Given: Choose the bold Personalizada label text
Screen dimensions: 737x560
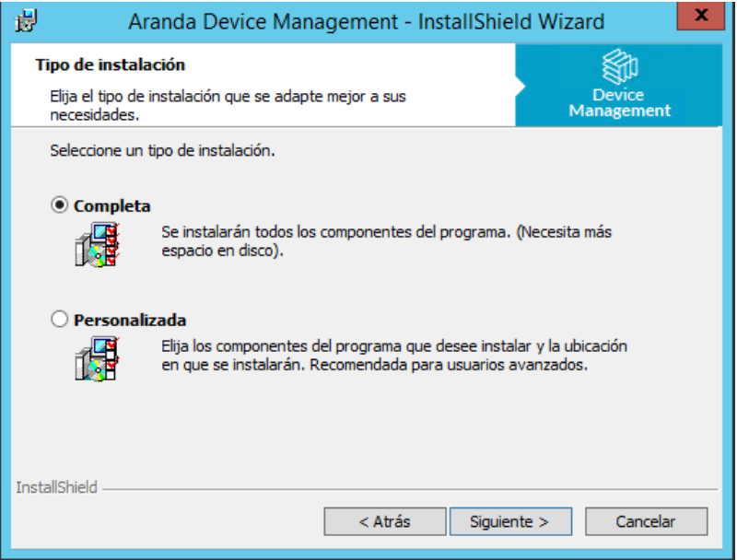Looking at the screenshot, I should [130, 320].
